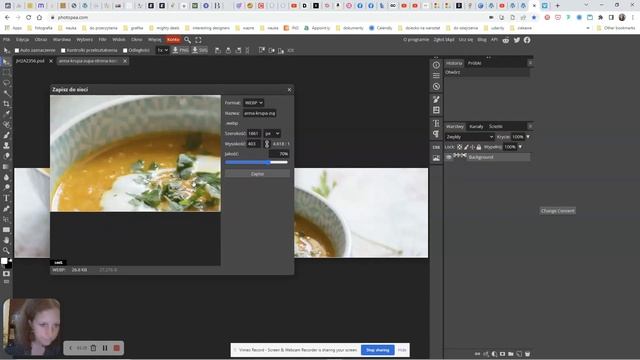Expand the layer opacity slider arrow
The height and width of the screenshot is (360, 640).
(x=528, y=137)
